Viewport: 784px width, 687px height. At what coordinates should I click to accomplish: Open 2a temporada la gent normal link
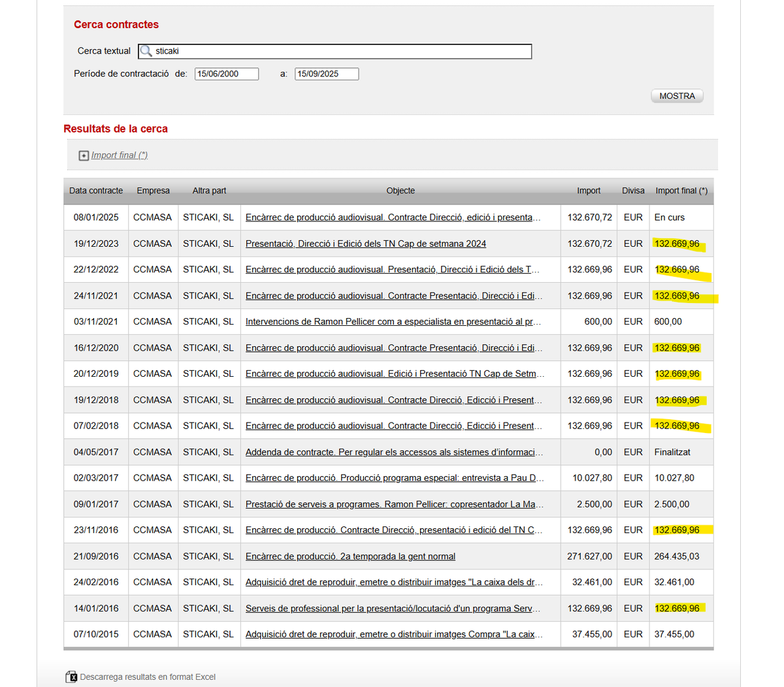pos(350,556)
